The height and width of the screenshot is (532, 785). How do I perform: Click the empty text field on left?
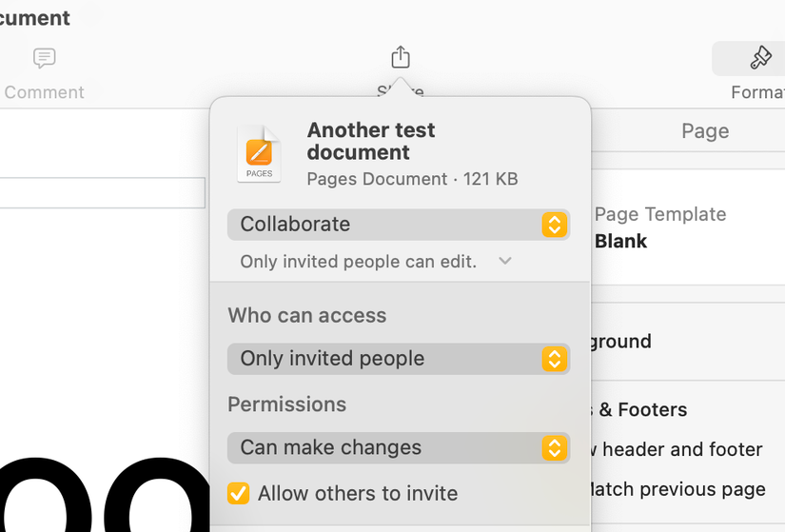coord(102,193)
